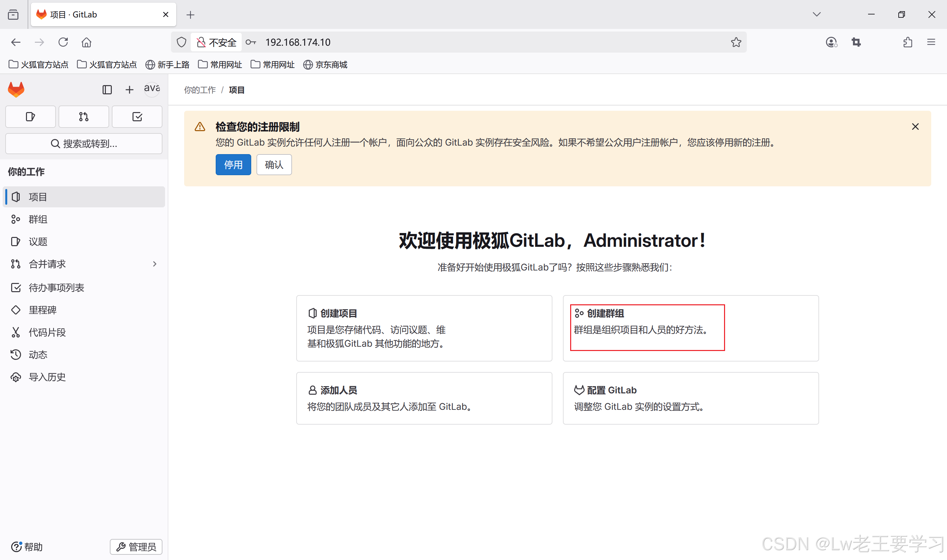Click the search or go to field
The image size is (947, 560).
click(x=84, y=144)
